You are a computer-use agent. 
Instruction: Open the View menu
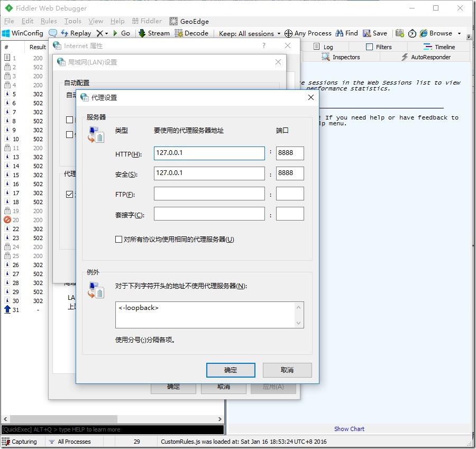[x=96, y=21]
